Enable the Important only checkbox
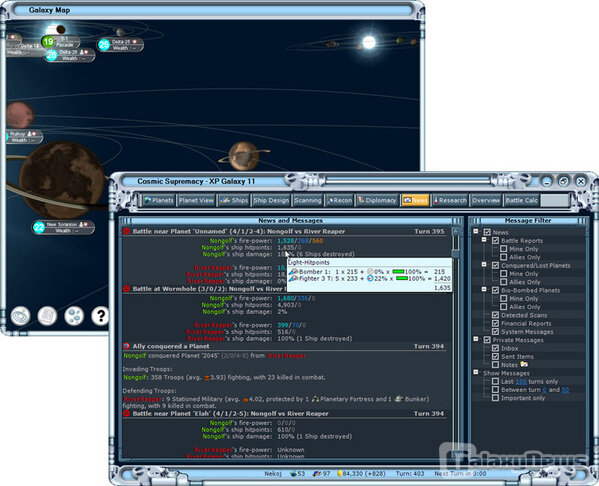599x486 pixels. (495, 398)
